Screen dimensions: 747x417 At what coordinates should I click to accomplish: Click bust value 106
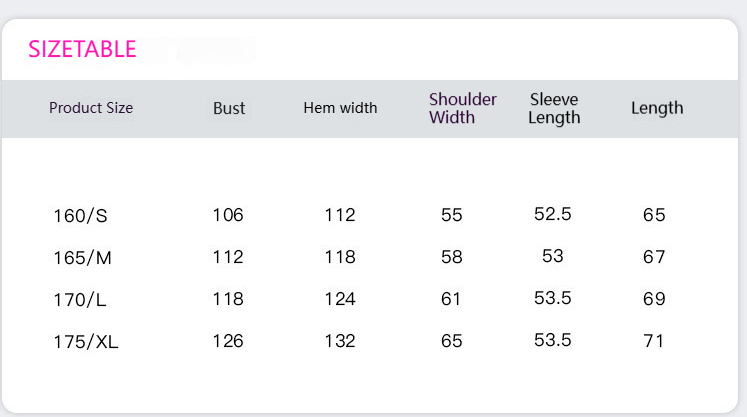[228, 215]
